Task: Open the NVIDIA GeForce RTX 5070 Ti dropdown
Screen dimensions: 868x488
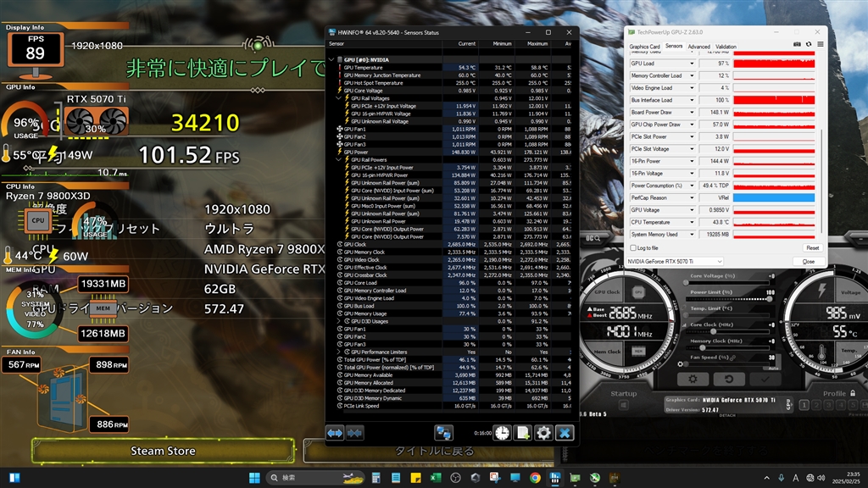Action: click(675, 261)
